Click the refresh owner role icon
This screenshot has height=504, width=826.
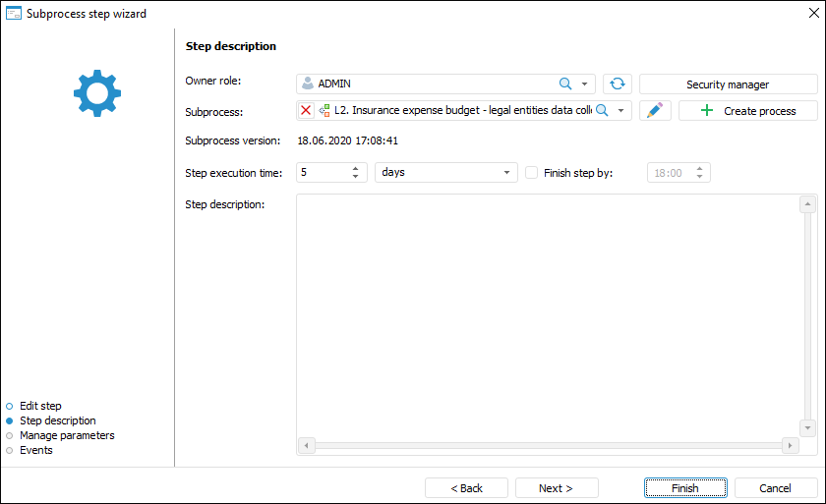click(618, 84)
